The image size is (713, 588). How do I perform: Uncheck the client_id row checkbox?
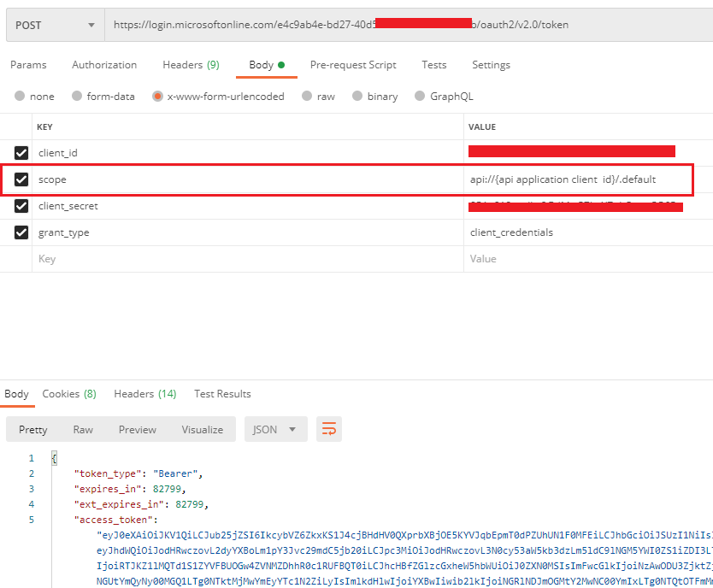21,153
